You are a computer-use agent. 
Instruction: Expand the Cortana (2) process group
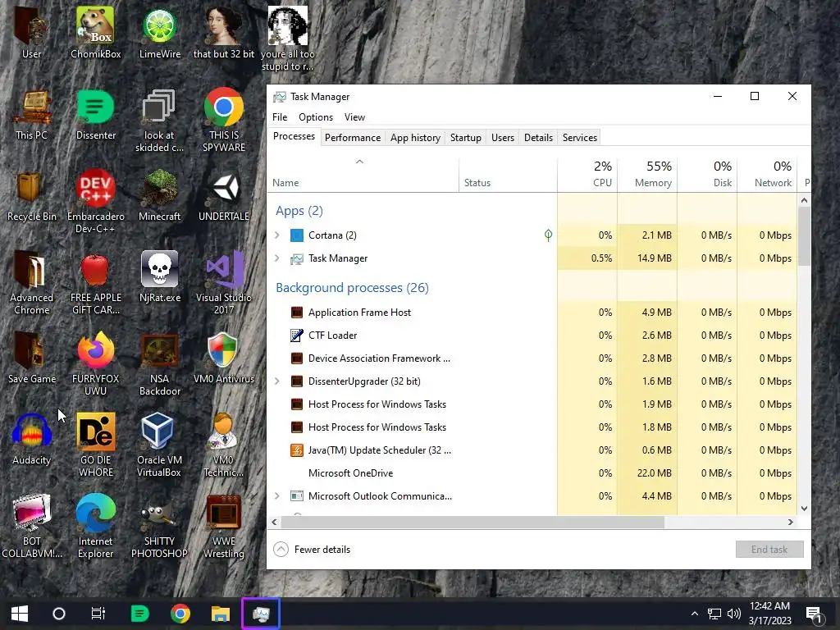(277, 235)
